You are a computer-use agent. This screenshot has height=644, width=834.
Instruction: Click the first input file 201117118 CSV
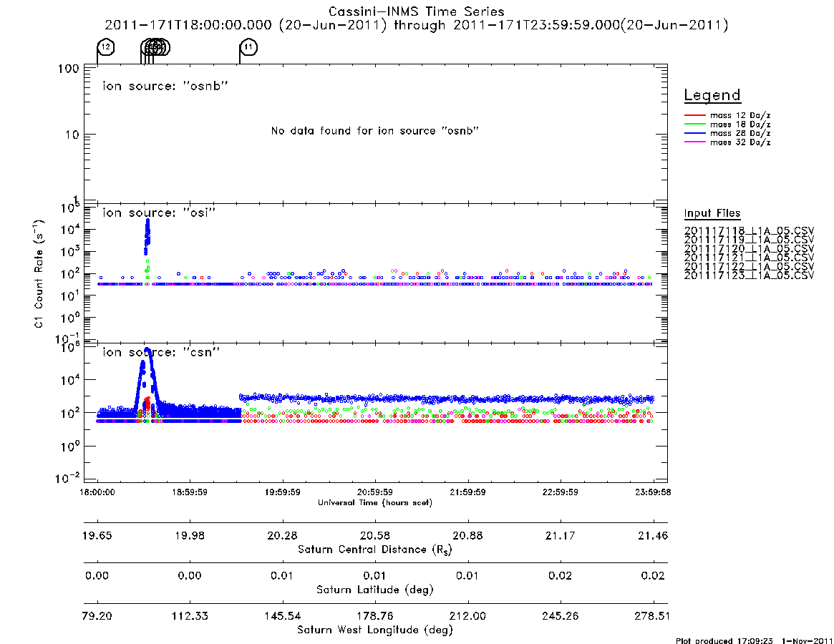pos(749,230)
